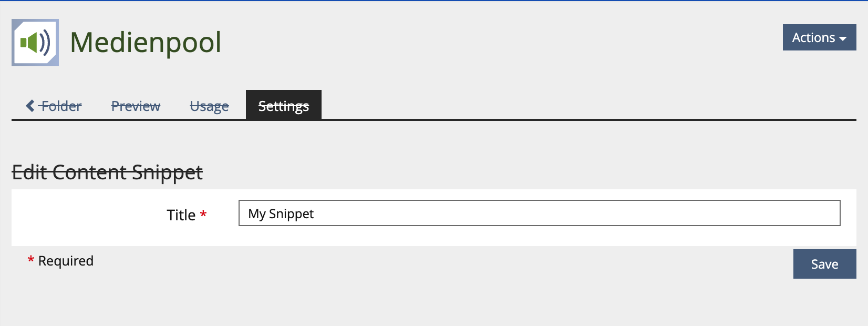
Task: Click the back chevron beside Folder
Action: tap(30, 106)
